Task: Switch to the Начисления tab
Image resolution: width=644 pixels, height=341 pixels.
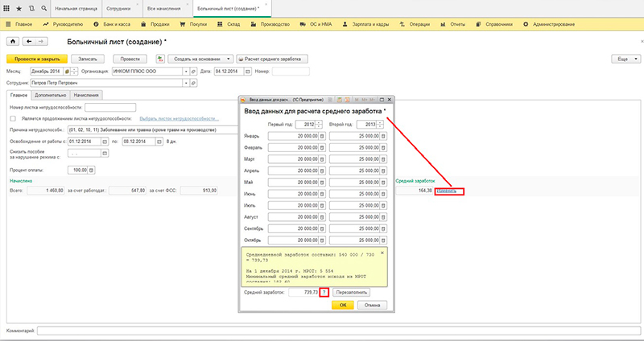Action: (85, 95)
